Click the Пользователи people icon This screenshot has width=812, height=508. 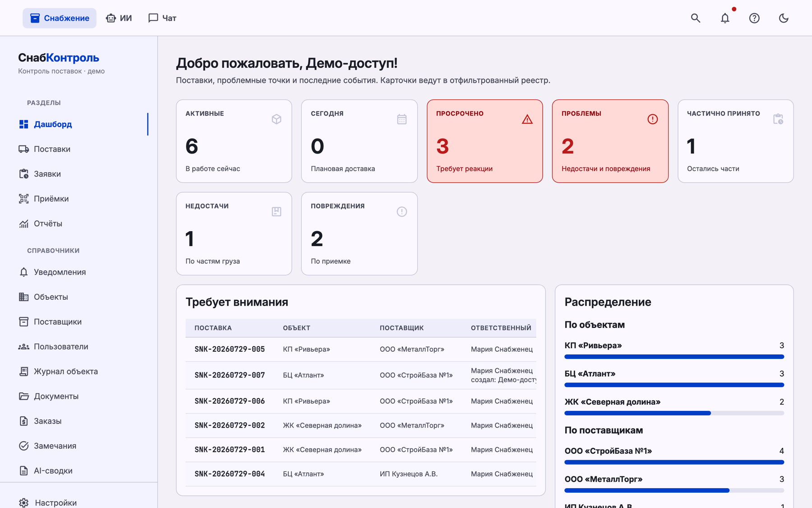coord(23,346)
